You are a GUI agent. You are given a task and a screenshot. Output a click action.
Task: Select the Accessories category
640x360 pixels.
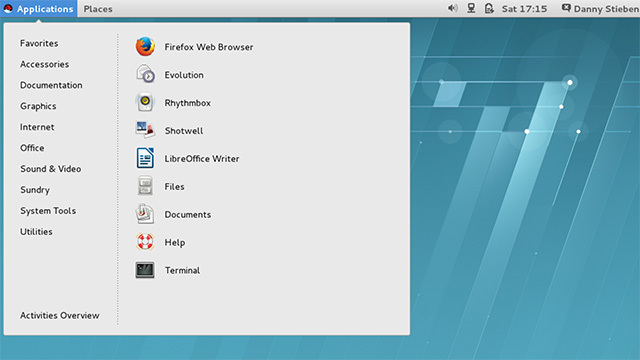[x=44, y=64]
